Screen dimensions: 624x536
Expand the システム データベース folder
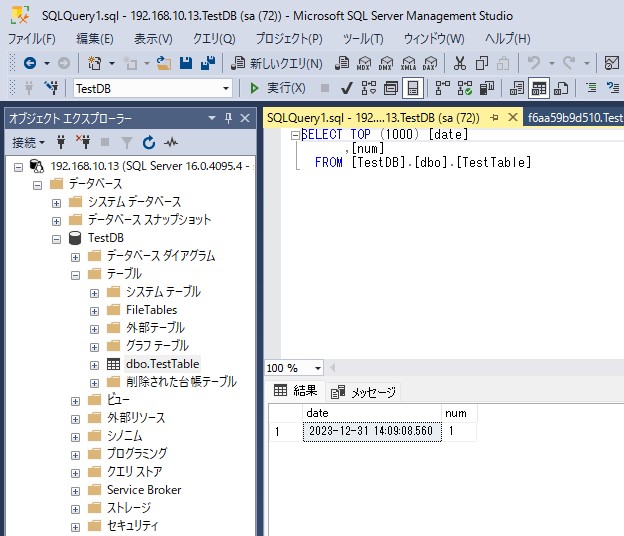[57, 203]
